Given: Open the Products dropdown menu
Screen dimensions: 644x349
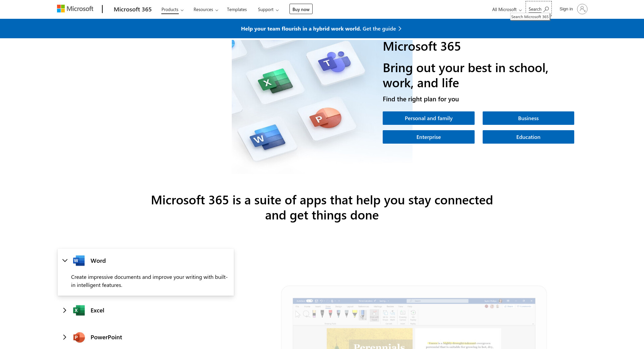Looking at the screenshot, I should [172, 10].
